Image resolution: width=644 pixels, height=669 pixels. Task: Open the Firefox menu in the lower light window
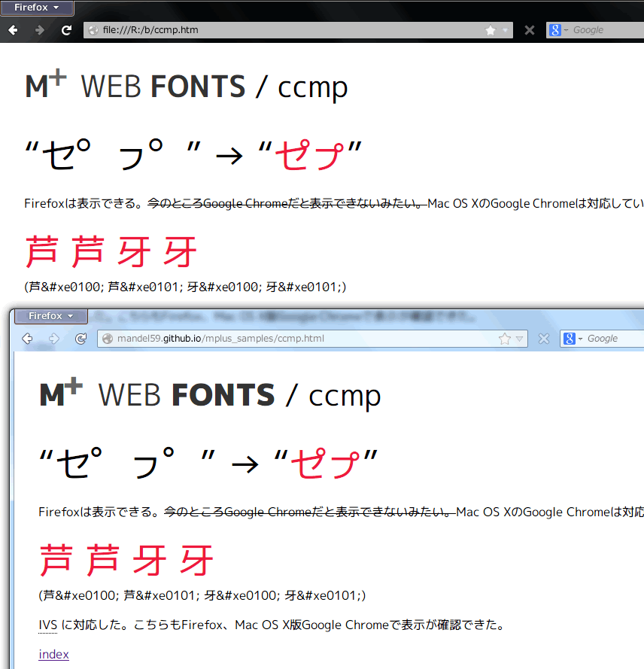point(51,316)
